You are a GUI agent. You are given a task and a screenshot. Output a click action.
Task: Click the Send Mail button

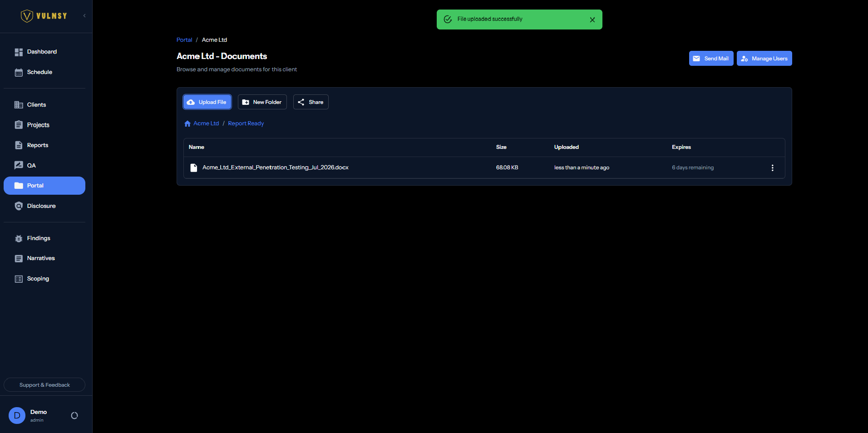(x=711, y=59)
